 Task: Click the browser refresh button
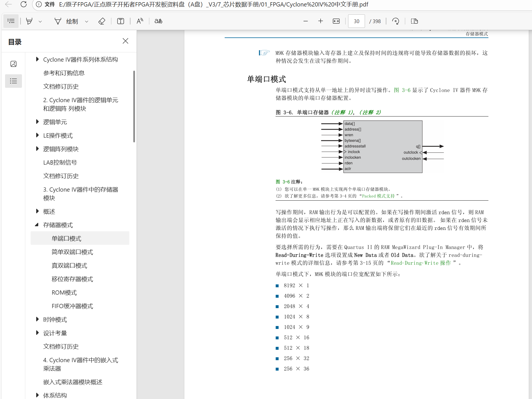(24, 4)
